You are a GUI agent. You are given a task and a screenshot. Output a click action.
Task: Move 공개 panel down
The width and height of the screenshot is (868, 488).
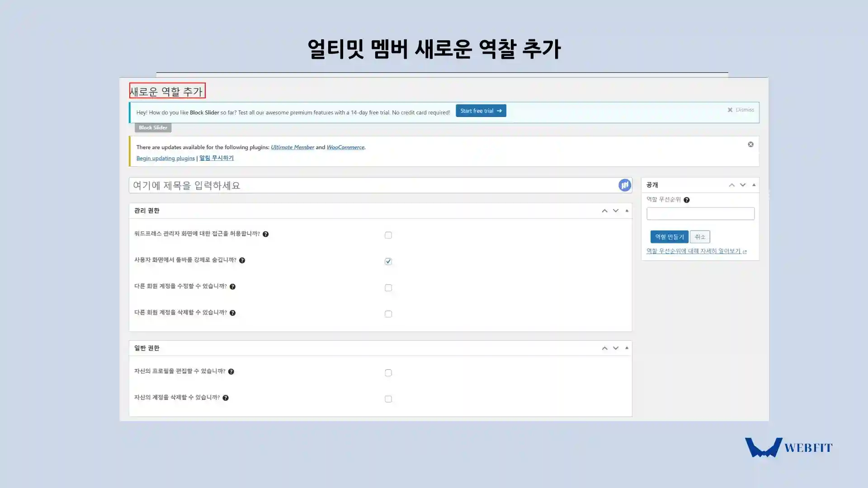point(742,185)
